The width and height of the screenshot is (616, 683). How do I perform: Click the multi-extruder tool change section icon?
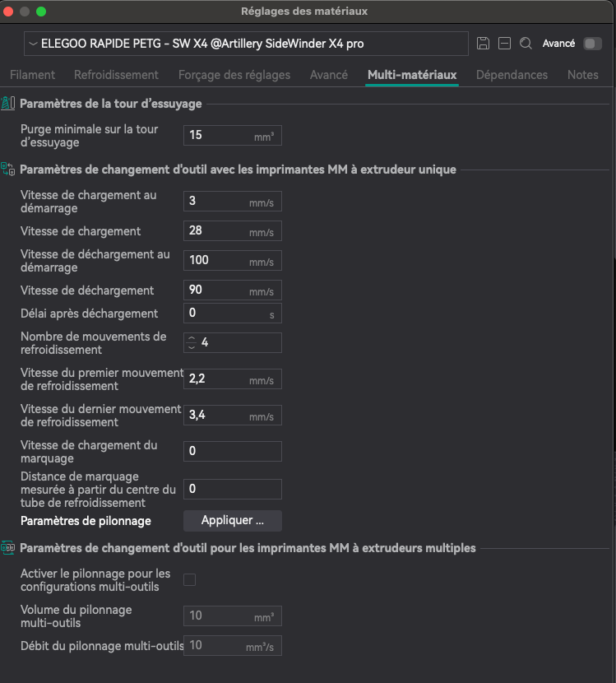point(8,548)
